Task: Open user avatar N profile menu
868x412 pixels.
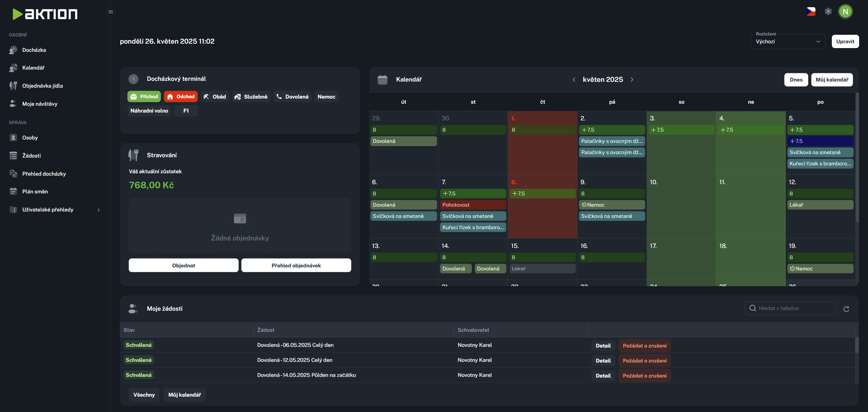Action: (845, 12)
